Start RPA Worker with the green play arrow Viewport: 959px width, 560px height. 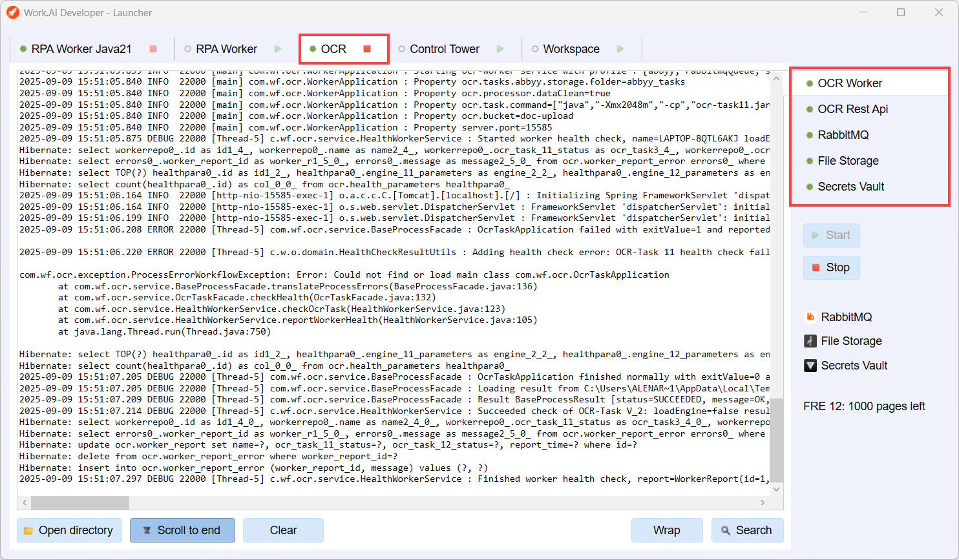[278, 49]
